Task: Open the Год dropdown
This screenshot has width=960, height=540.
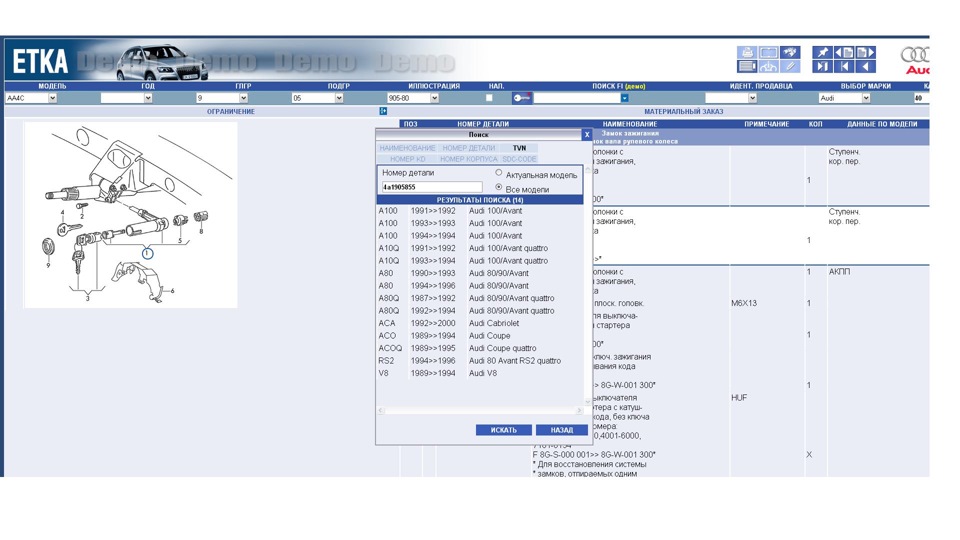Action: pyautogui.click(x=126, y=98)
